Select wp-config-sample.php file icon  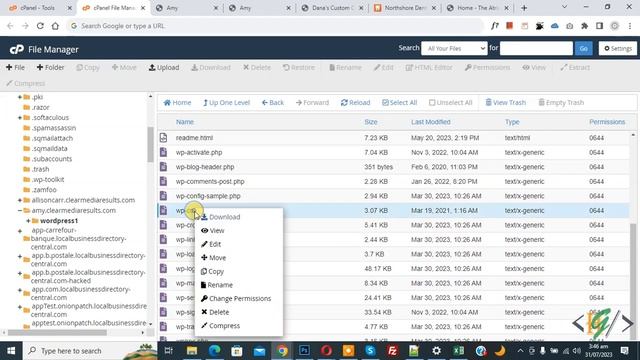pyautogui.click(x=163, y=196)
